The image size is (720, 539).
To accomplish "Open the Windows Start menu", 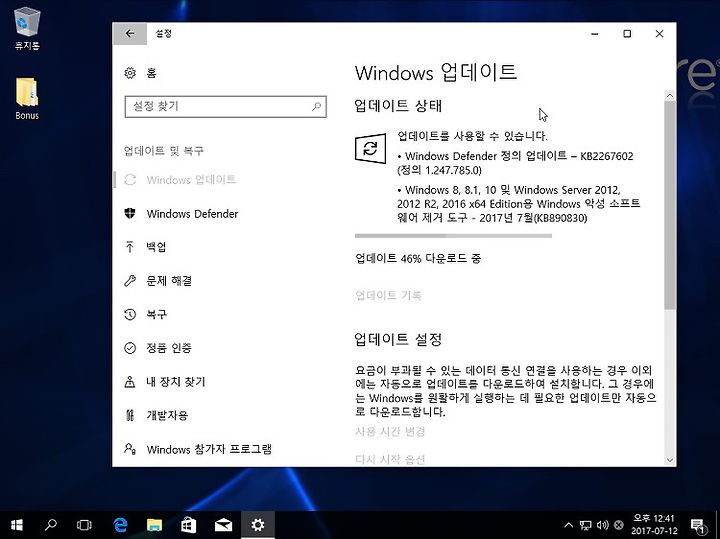I will click(x=17, y=525).
